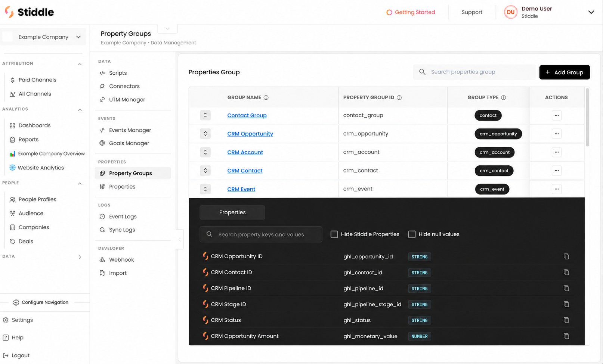The height and width of the screenshot is (364, 603).
Task: Reorder handle for CRM Contact row
Action: click(205, 171)
